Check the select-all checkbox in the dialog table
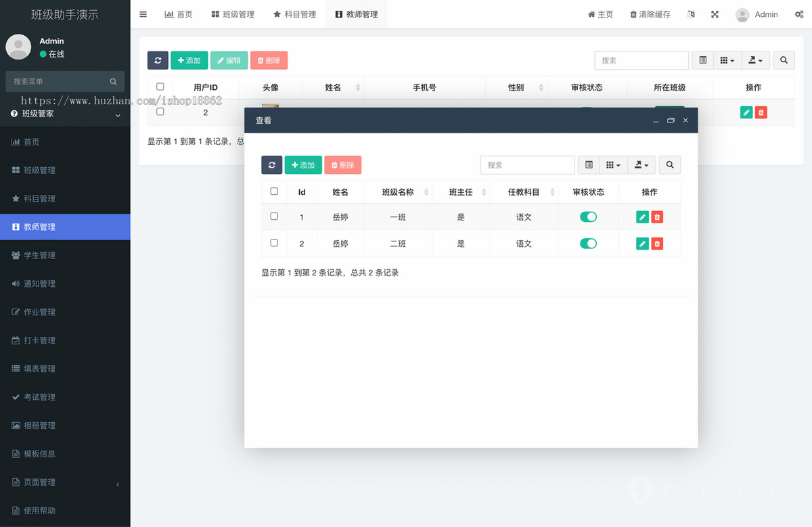This screenshot has height=527, width=812. (x=273, y=191)
